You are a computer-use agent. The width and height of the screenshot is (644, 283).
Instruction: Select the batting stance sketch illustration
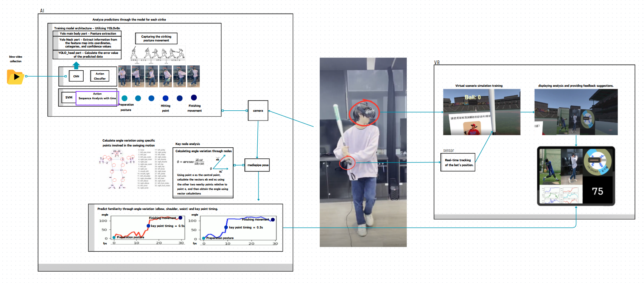click(x=158, y=55)
